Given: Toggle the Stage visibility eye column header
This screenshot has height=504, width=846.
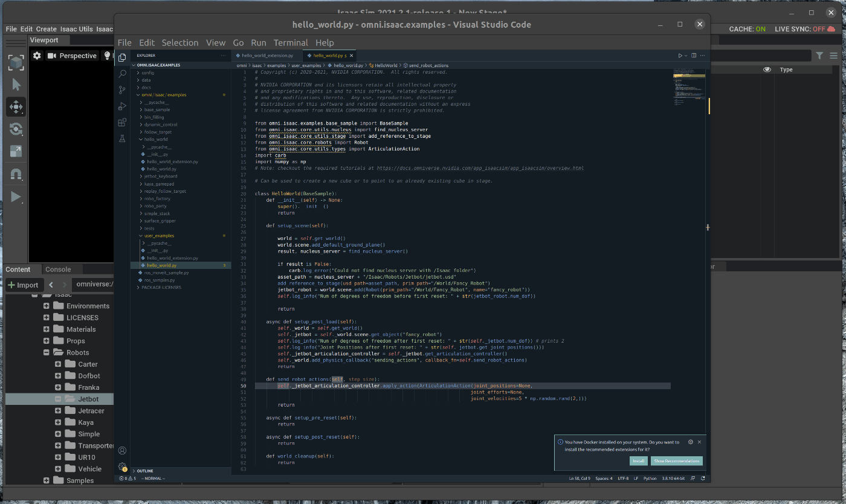Looking at the screenshot, I should 767,70.
